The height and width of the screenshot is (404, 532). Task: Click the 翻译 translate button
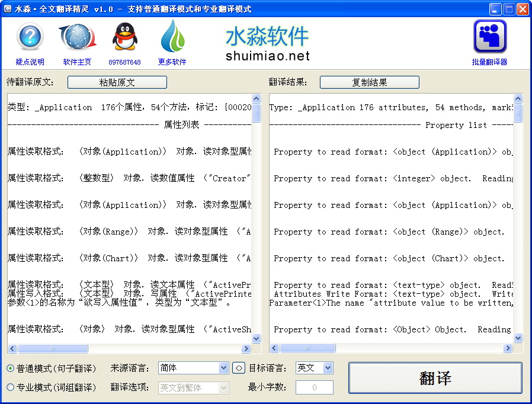click(x=435, y=377)
